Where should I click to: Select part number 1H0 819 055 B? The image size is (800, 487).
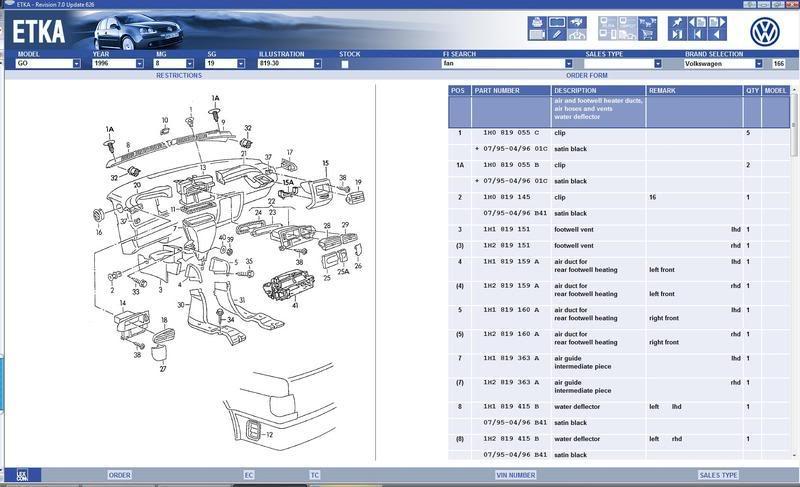(x=511, y=165)
